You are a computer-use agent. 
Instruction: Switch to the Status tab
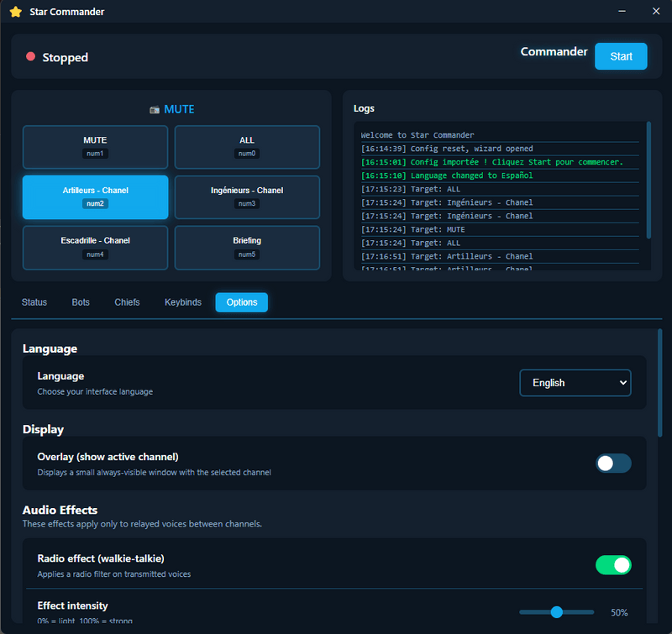tap(34, 302)
